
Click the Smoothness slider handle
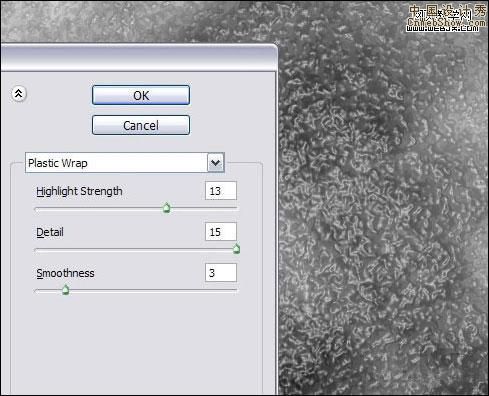coord(66,290)
